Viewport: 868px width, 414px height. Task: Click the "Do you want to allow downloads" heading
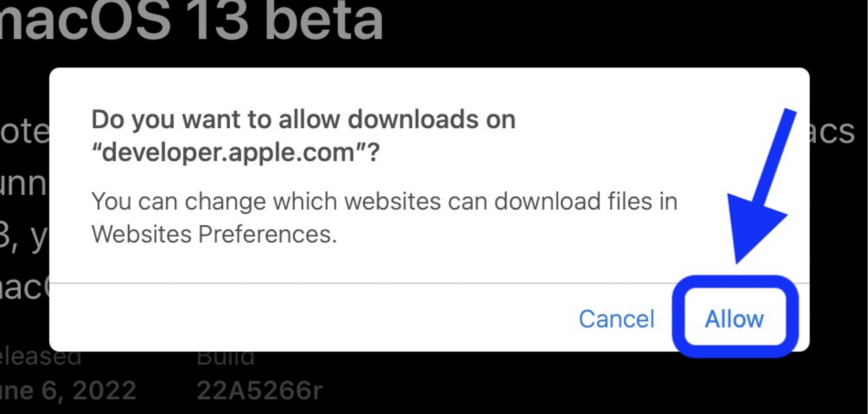coord(303,119)
